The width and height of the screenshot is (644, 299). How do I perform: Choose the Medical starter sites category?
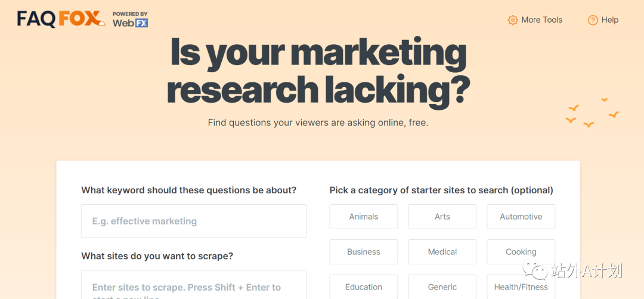click(x=442, y=252)
